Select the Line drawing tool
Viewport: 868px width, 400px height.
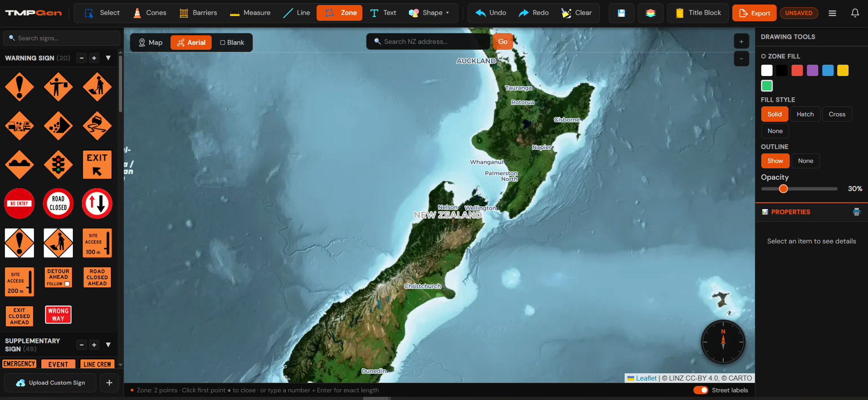click(x=297, y=13)
